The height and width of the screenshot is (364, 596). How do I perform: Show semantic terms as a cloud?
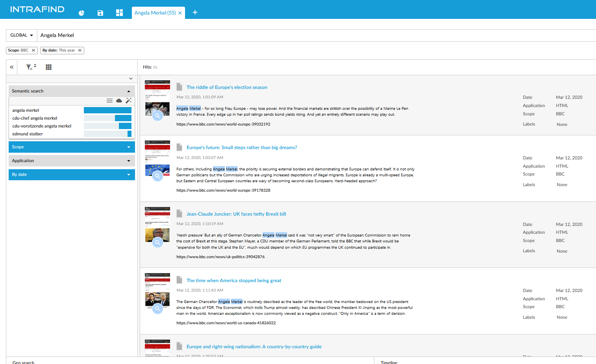click(x=119, y=101)
